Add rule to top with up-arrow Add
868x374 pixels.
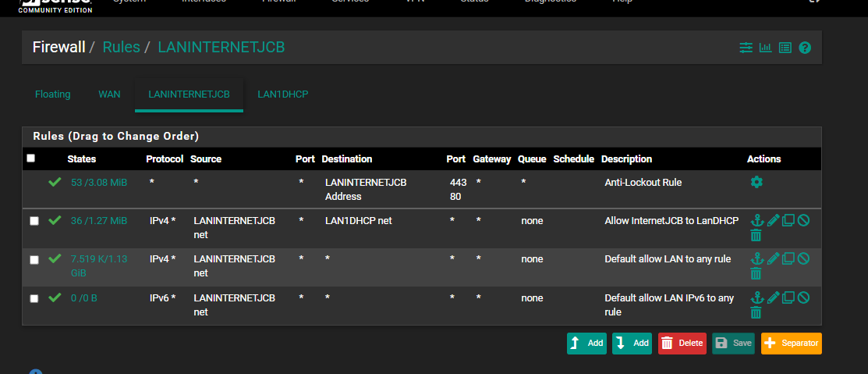[x=586, y=343]
